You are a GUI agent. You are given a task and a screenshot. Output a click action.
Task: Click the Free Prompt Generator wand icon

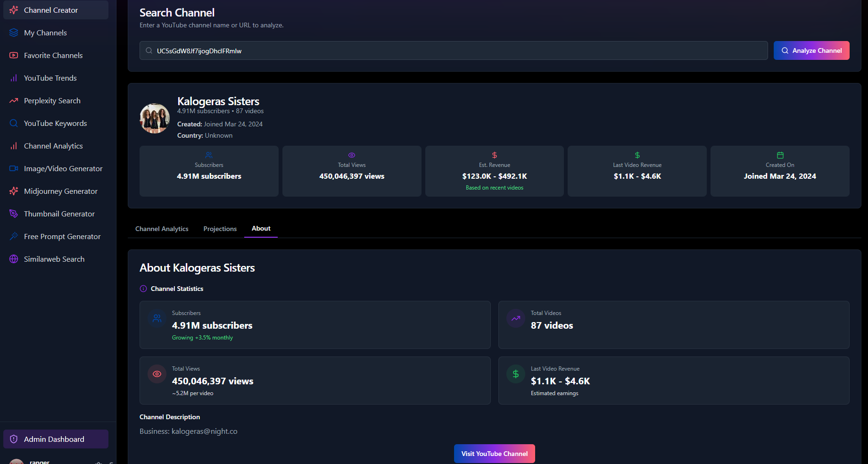pos(14,236)
